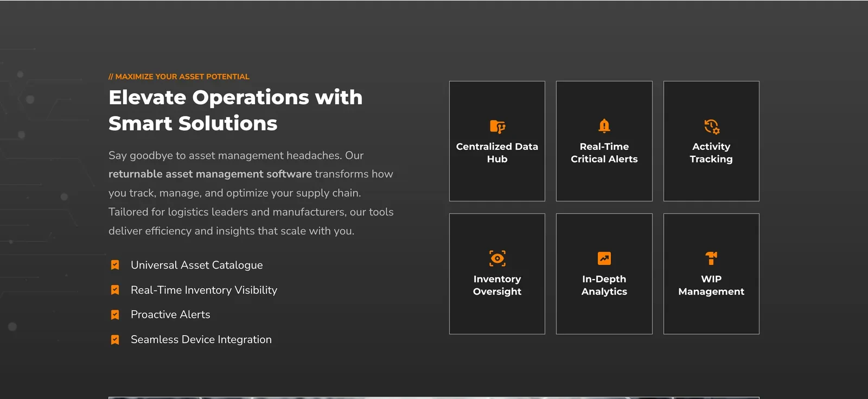Click the Centralized Data Hub folder icon

497,126
